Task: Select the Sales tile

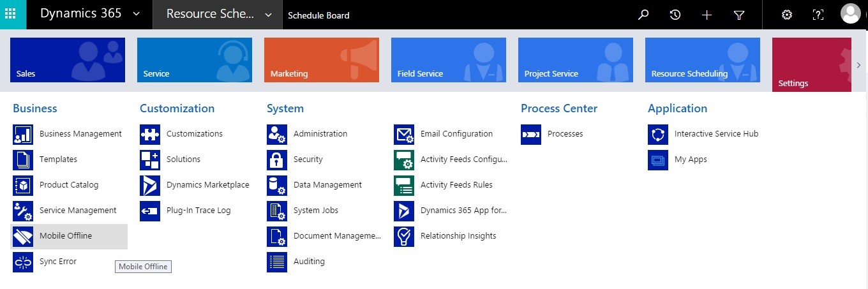Action: pyautogui.click(x=68, y=60)
